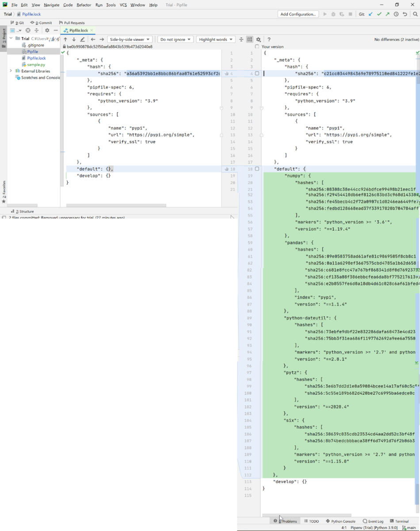
Task: Open diff viewer settings gear
Action: [259, 39]
